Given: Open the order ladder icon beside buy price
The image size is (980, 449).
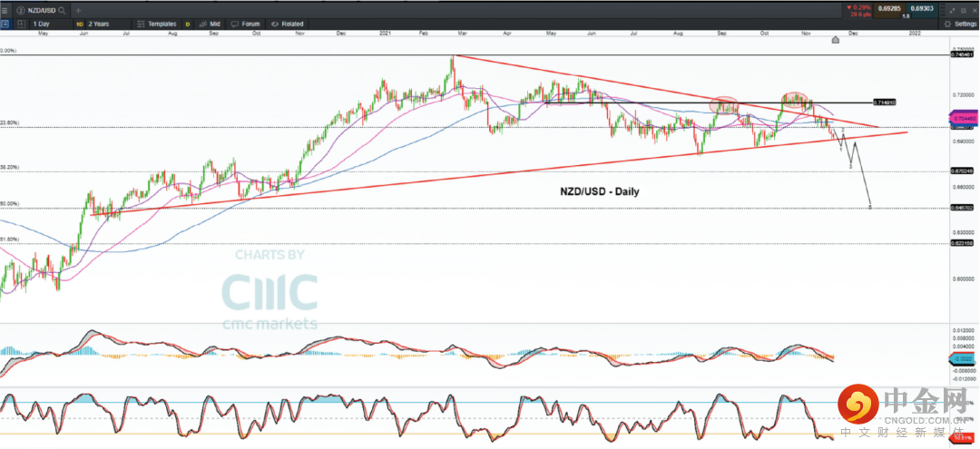Looking at the screenshot, I should (943, 11).
